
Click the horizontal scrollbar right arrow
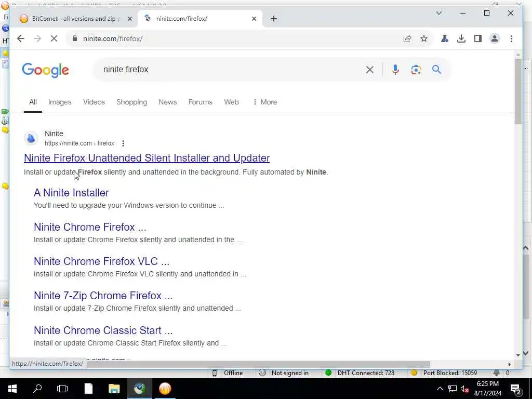click(509, 364)
